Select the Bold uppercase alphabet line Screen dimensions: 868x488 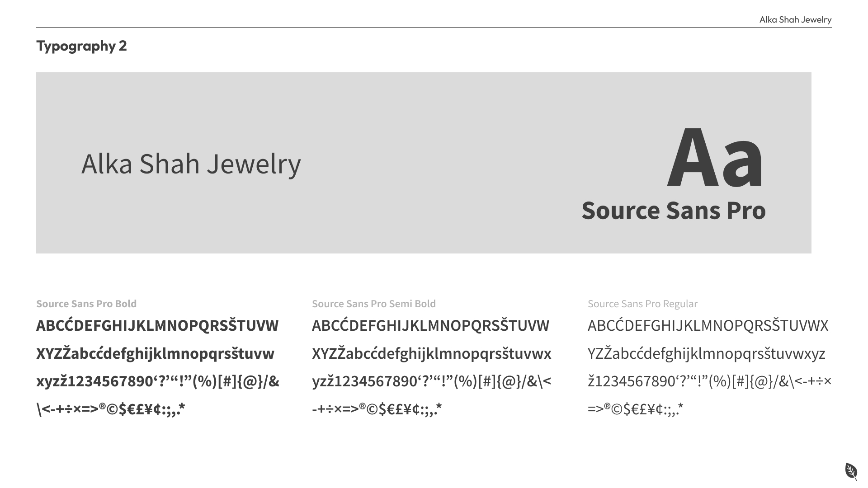point(157,326)
